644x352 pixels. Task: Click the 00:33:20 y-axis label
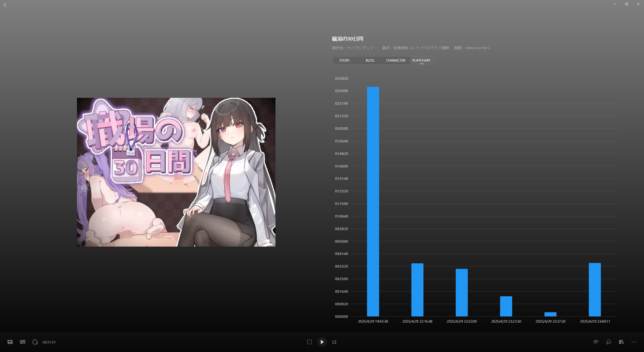[341, 266]
